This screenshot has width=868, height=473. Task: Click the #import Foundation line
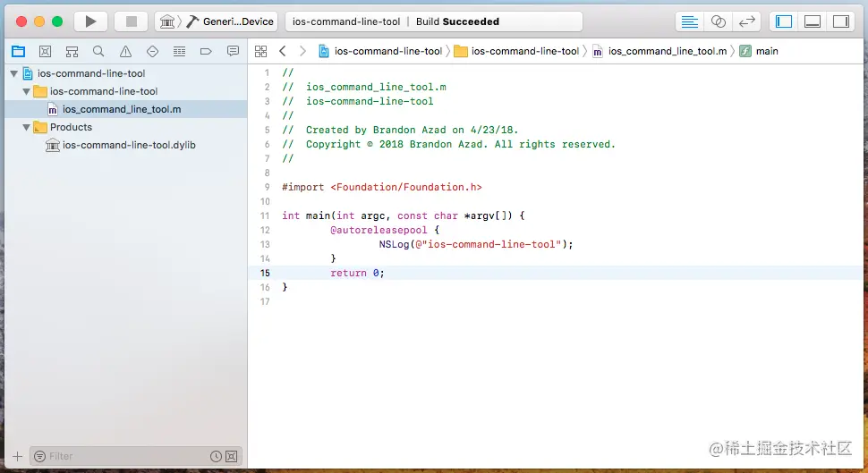(382, 187)
